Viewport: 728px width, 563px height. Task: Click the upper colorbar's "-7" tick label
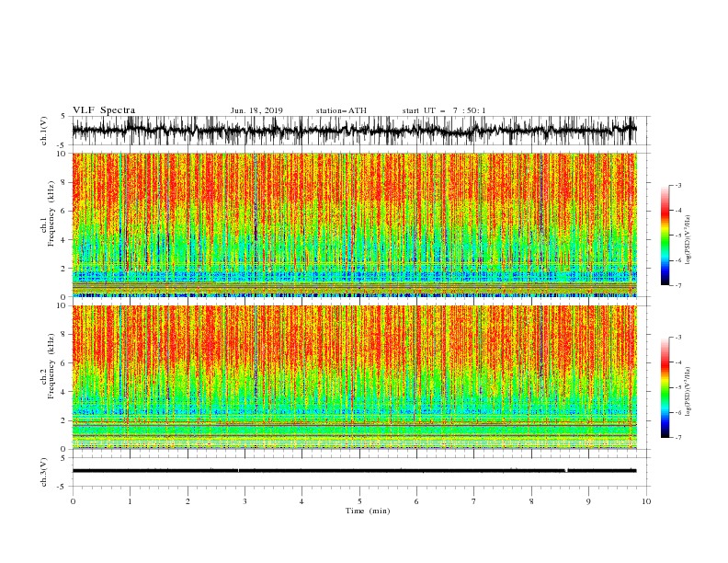pyautogui.click(x=677, y=285)
